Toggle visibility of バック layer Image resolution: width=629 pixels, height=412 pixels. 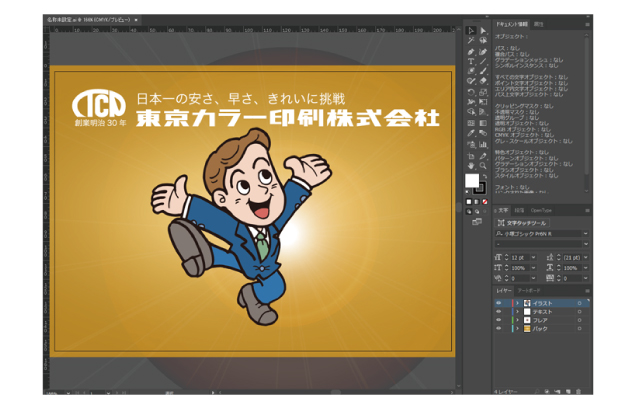click(499, 328)
